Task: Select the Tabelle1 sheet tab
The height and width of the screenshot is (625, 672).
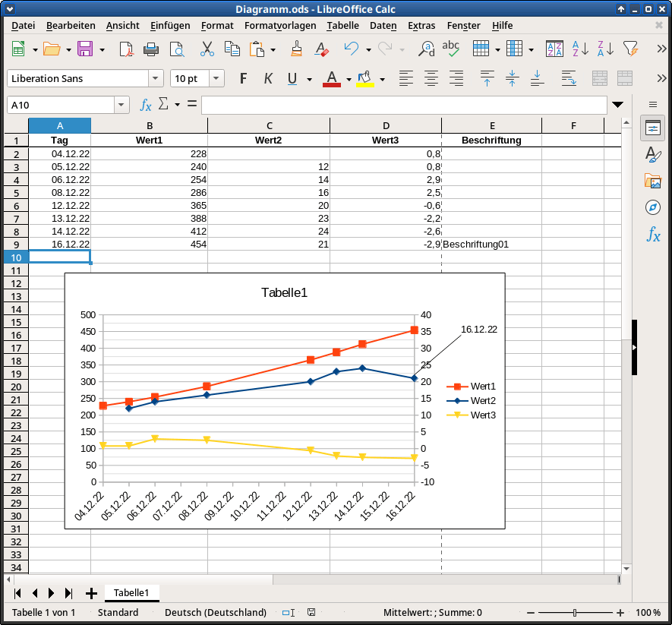Action: click(x=131, y=593)
